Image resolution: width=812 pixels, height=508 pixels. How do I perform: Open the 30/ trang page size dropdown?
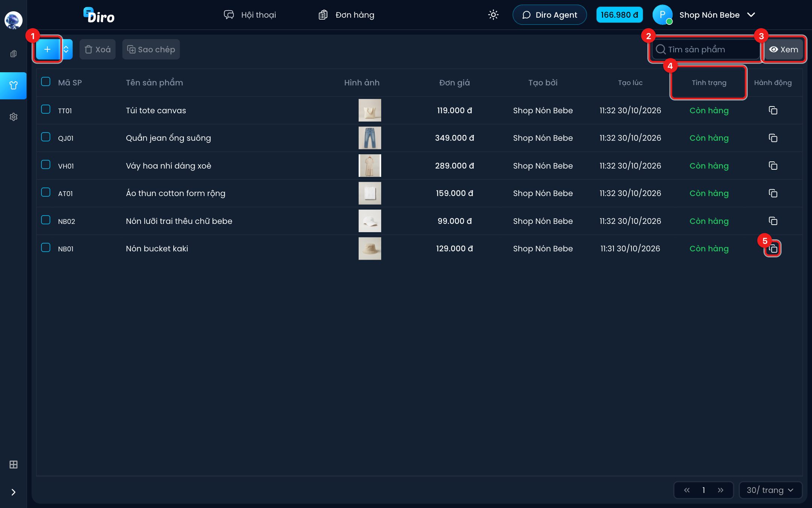pyautogui.click(x=770, y=490)
